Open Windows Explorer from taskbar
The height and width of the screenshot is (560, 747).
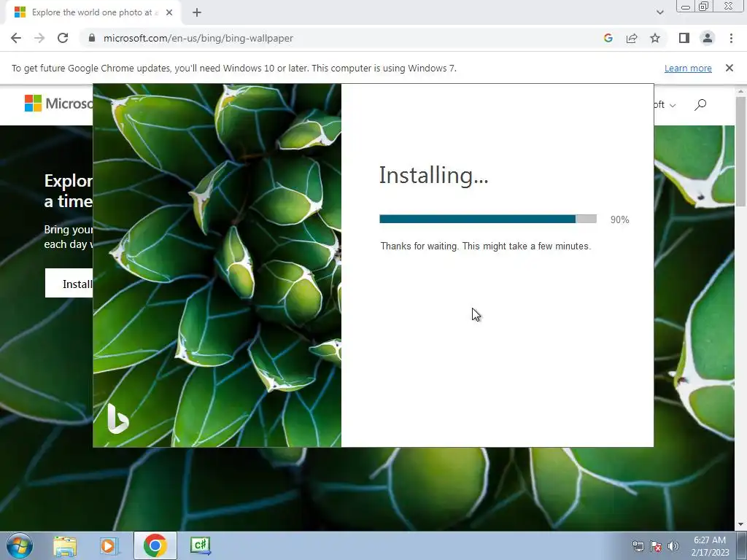click(x=65, y=545)
